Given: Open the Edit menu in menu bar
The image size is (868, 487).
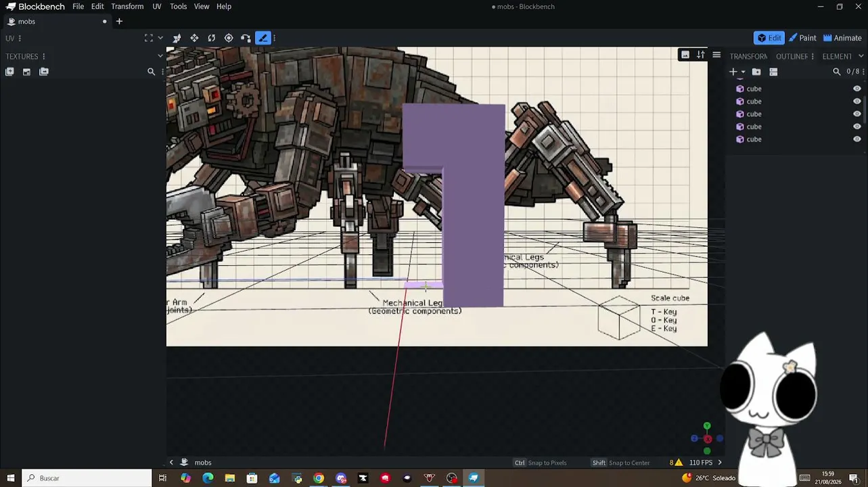Looking at the screenshot, I should pos(97,7).
